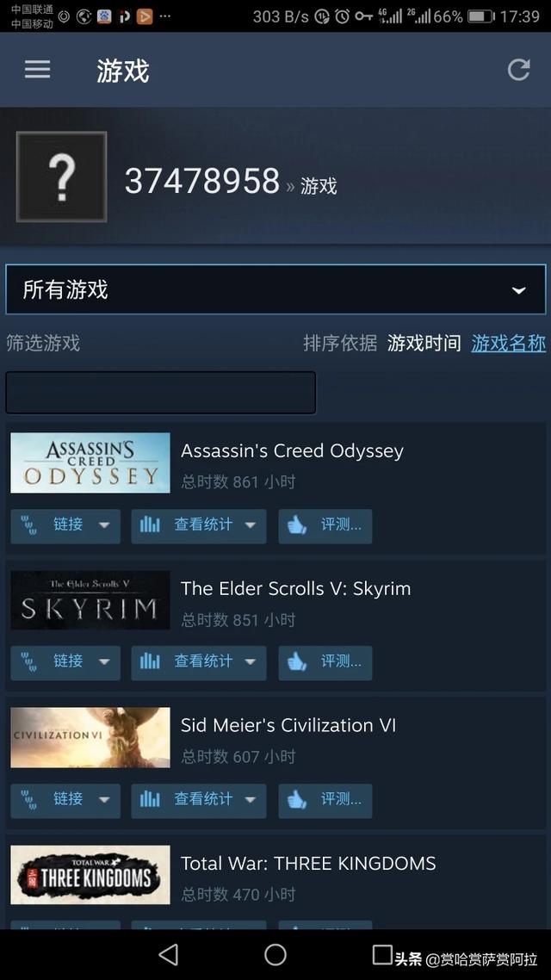This screenshot has width=551, height=980.
Task: Focus the filter games text box
Action: pyautogui.click(x=160, y=393)
